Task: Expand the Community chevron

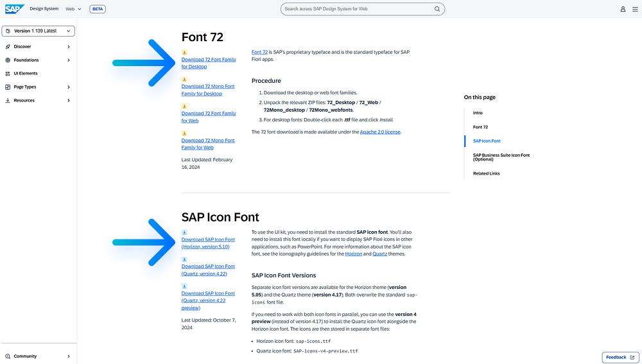Action: pyautogui.click(x=69, y=356)
